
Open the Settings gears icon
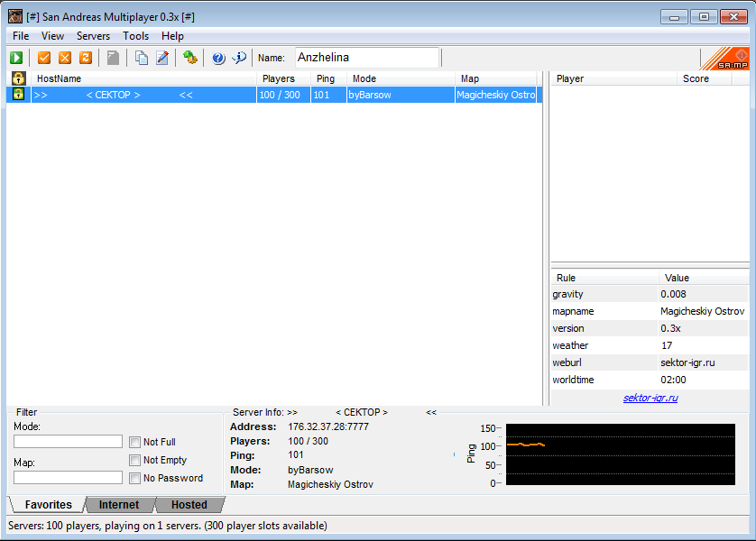[190, 58]
